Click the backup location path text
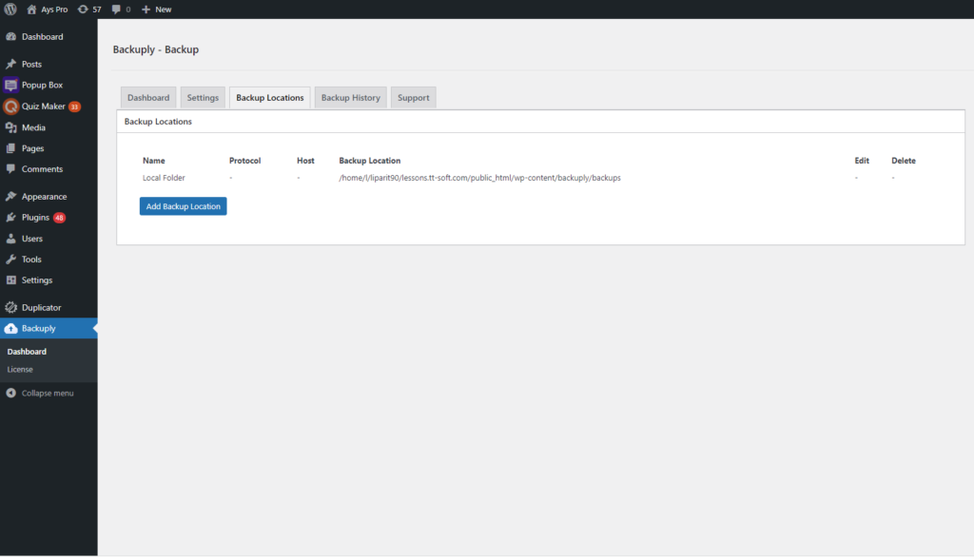Viewport: 974px width, 560px height. click(x=479, y=178)
